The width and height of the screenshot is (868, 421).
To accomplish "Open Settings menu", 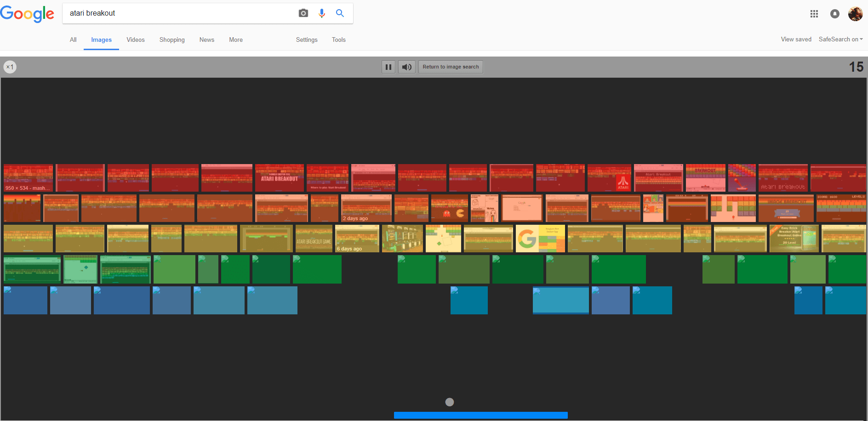I will pos(307,40).
